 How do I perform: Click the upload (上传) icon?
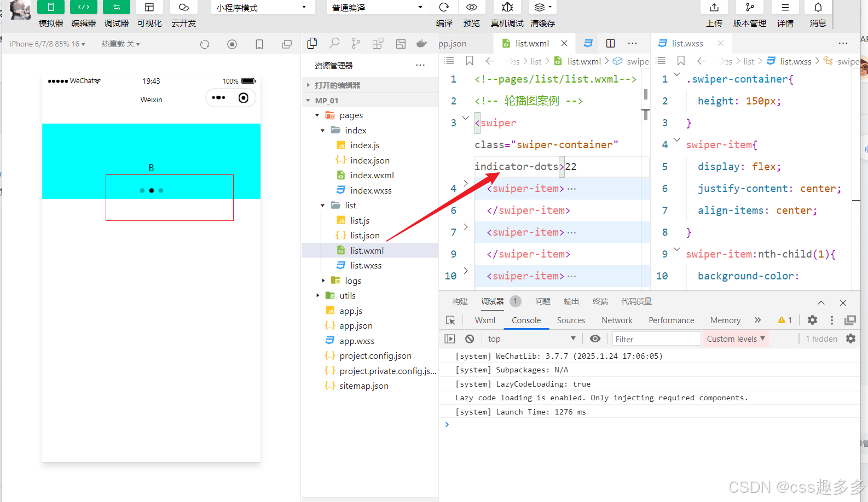(x=714, y=7)
